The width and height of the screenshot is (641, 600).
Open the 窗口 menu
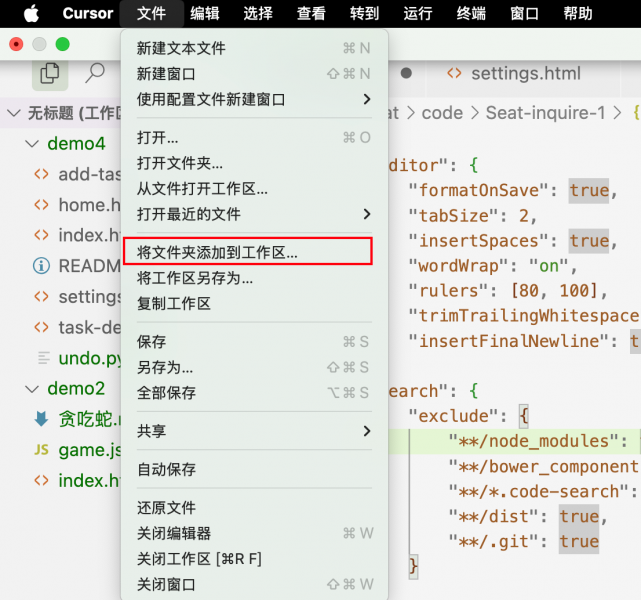point(524,13)
